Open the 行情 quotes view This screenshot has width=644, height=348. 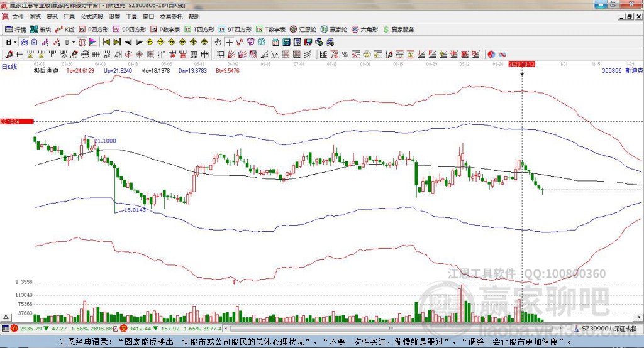coord(16,30)
